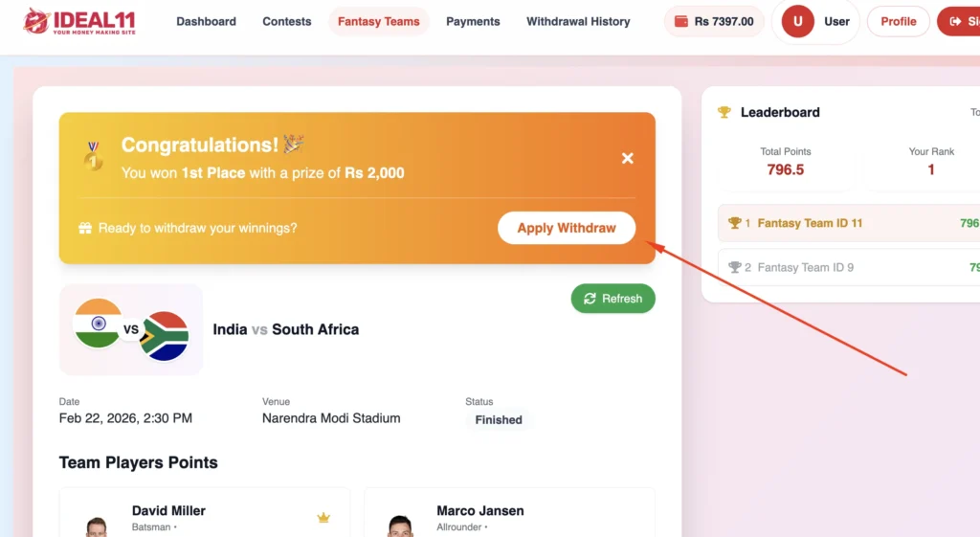Click the green Refresh button
The height and width of the screenshot is (537, 980).
point(613,299)
